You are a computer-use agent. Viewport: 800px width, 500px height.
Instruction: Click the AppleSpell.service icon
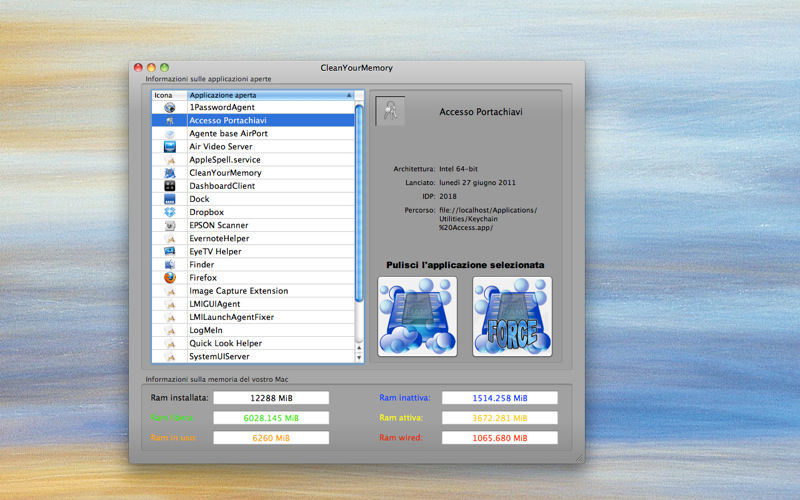pos(170,160)
